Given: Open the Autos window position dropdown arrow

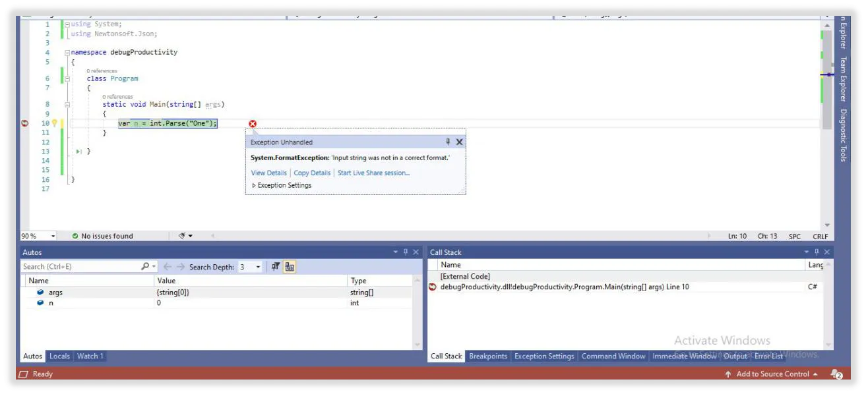Looking at the screenshot, I should pos(396,252).
